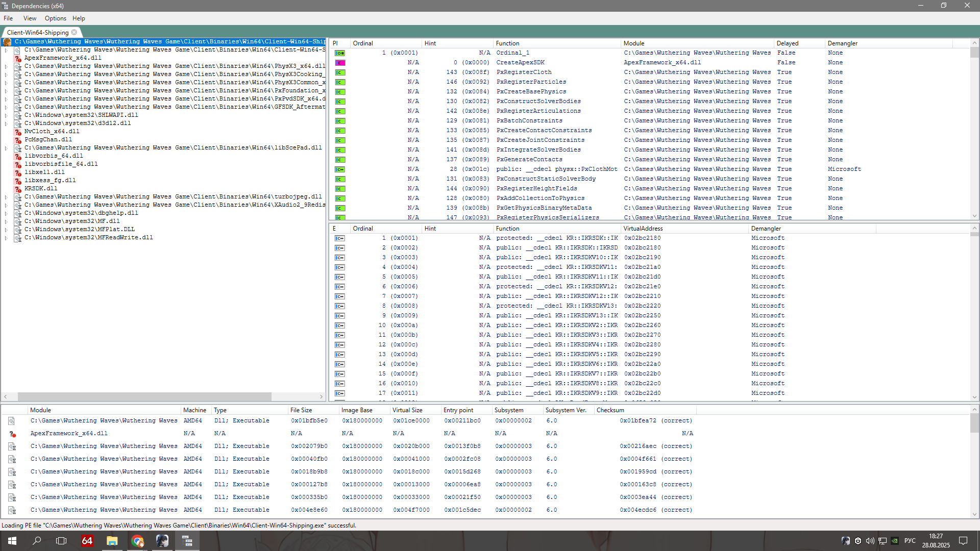Click the missing-module icon for ApexFramework_x64.dll in module list
The height and width of the screenshot is (551, 980).
click(12, 434)
